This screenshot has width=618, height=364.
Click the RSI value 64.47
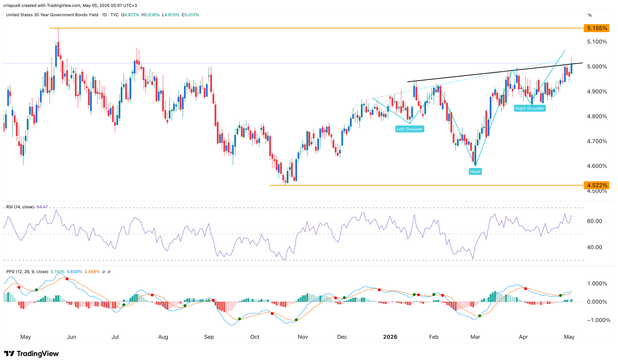pos(42,207)
